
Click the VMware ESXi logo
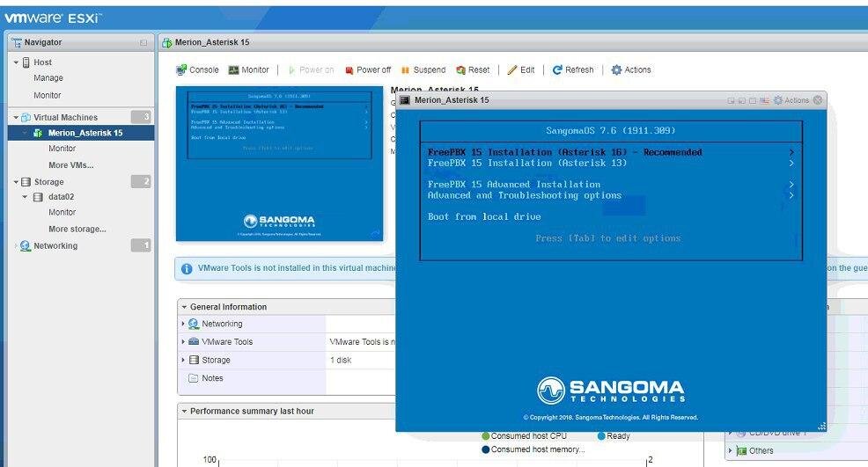[x=53, y=18]
